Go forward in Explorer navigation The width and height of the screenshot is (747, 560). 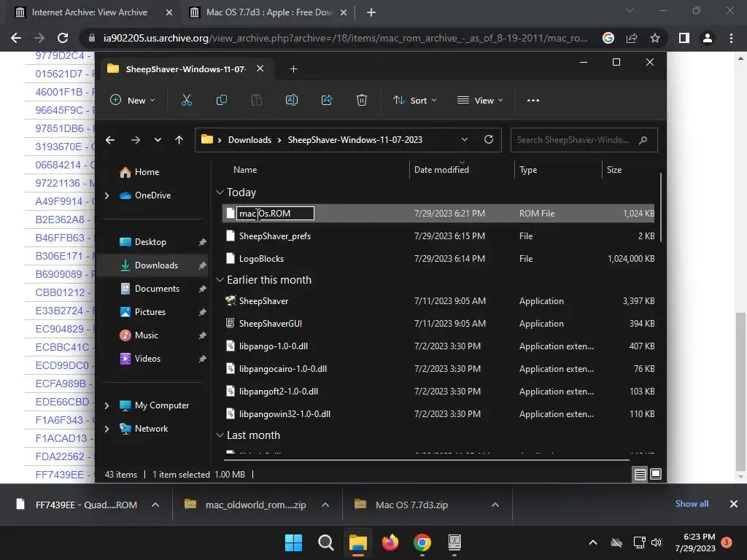tap(135, 140)
